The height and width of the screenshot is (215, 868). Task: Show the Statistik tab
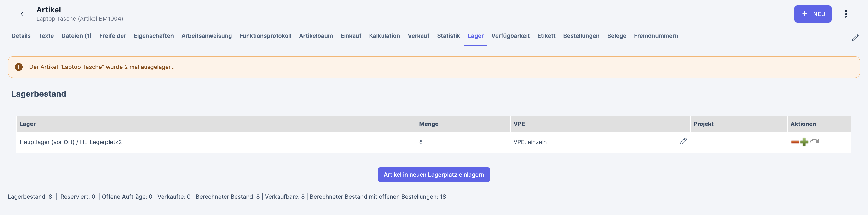[x=448, y=36]
